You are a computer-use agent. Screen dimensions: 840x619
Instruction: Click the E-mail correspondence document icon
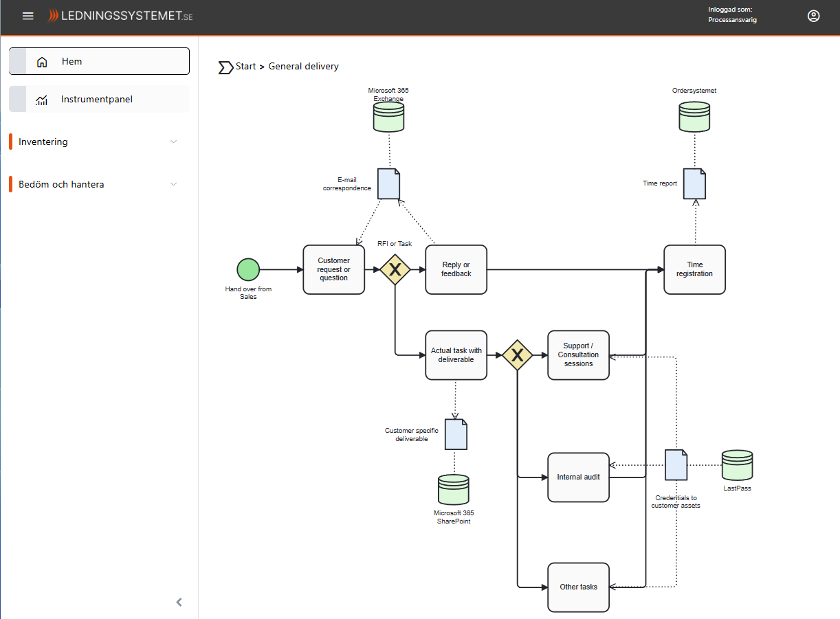389,184
